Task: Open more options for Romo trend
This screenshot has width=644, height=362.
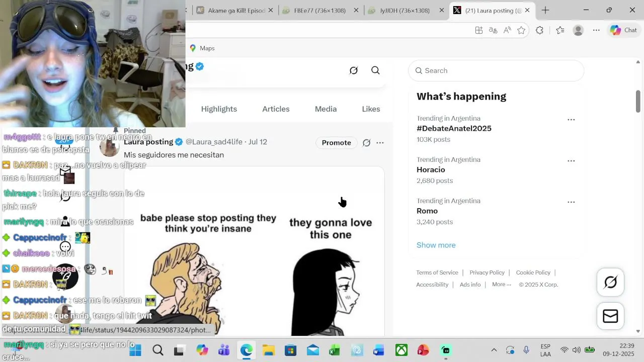Action: tap(571, 202)
